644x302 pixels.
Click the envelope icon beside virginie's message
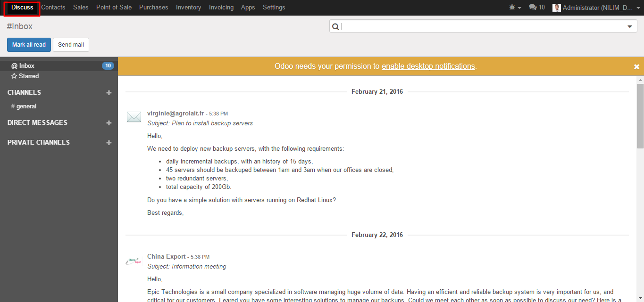click(134, 117)
